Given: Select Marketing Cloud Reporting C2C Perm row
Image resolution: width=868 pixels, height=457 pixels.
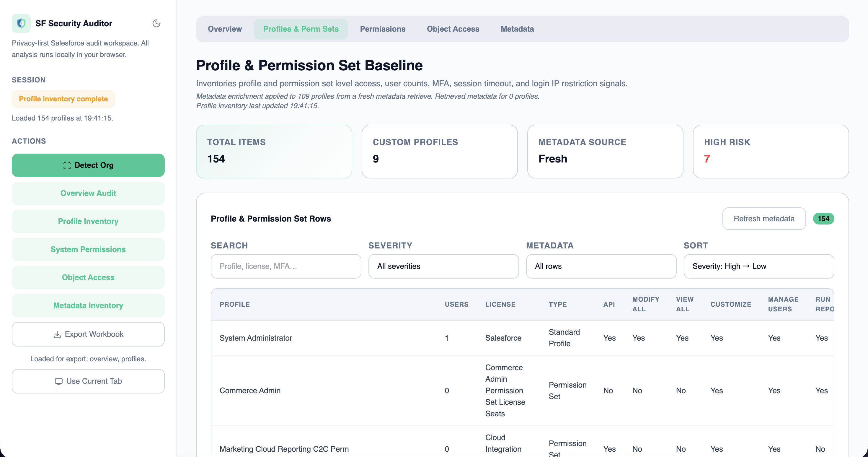Looking at the screenshot, I should pos(284,449).
